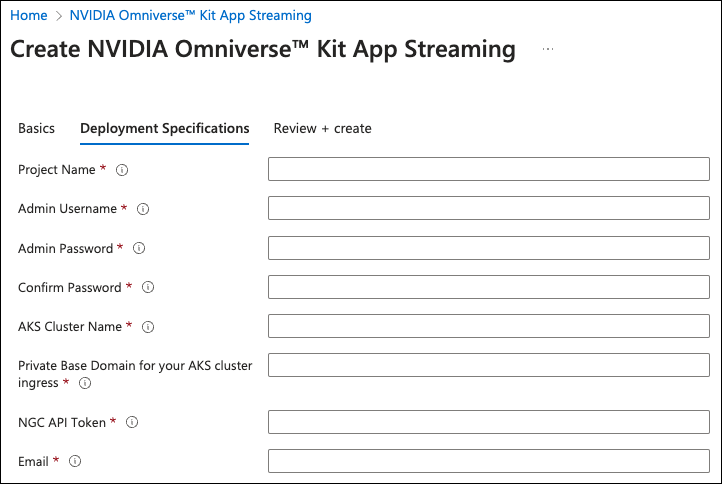Click into the Admin Username text box
722x484 pixels.
(x=489, y=208)
